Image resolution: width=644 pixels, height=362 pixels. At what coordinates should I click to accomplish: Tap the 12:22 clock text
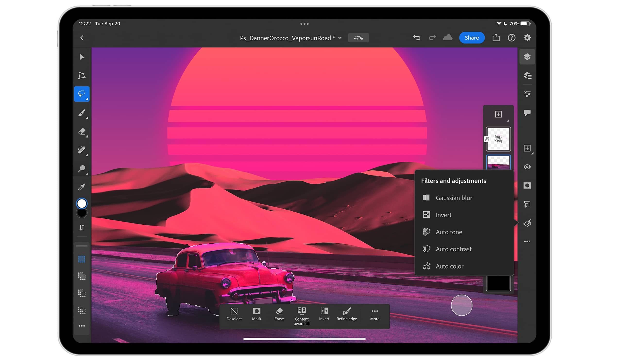(x=85, y=24)
